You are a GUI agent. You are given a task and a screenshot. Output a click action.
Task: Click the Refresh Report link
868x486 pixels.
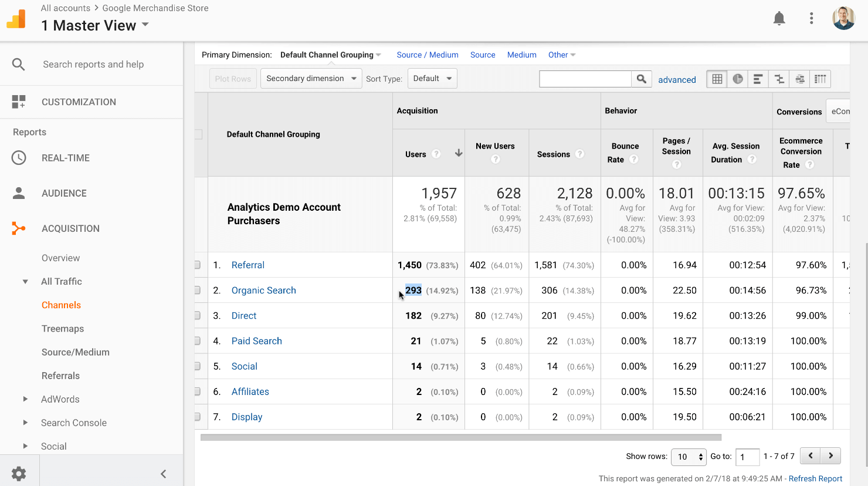815,478
